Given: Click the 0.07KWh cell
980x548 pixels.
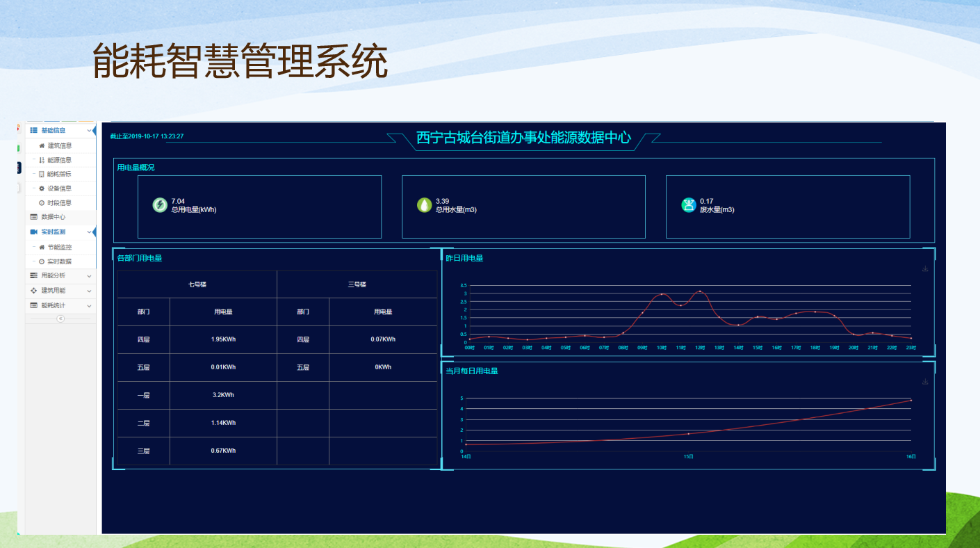Looking at the screenshot, I should pos(383,339).
